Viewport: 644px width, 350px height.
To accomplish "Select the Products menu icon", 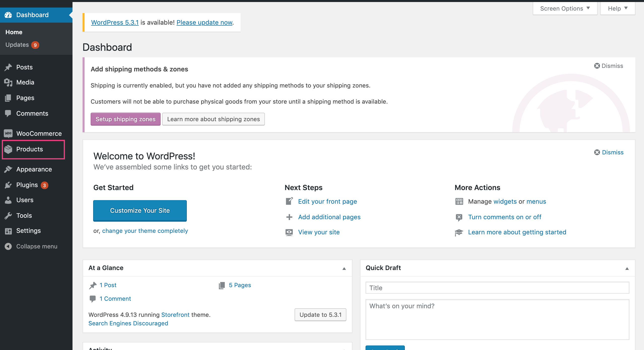I will [8, 149].
